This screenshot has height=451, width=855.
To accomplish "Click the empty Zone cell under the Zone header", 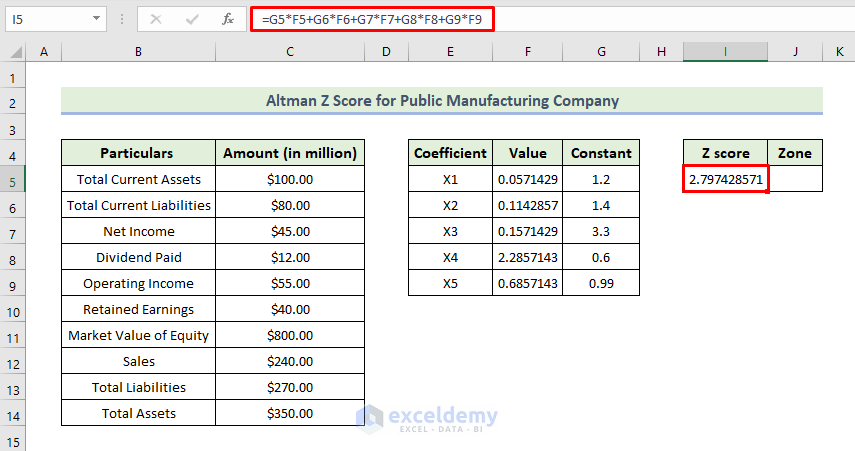I will (795, 179).
